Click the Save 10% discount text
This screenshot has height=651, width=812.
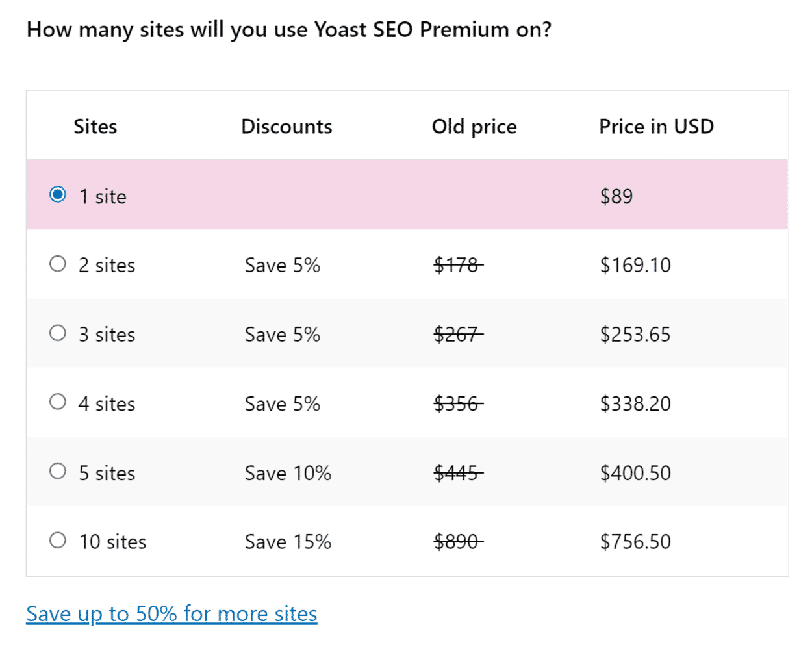pos(288,473)
